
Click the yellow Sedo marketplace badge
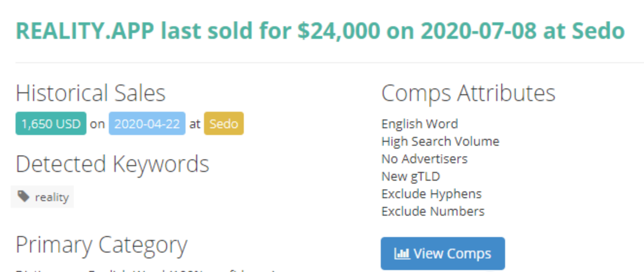click(x=223, y=124)
